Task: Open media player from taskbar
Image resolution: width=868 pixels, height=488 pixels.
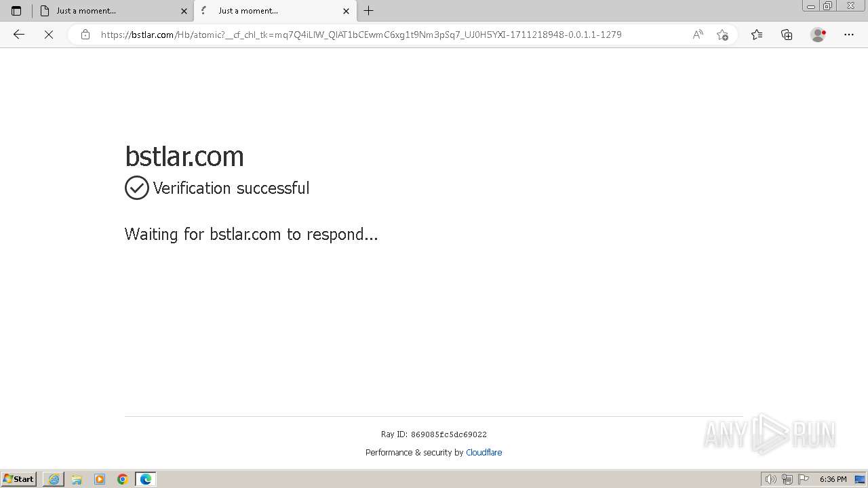Action: tap(100, 479)
